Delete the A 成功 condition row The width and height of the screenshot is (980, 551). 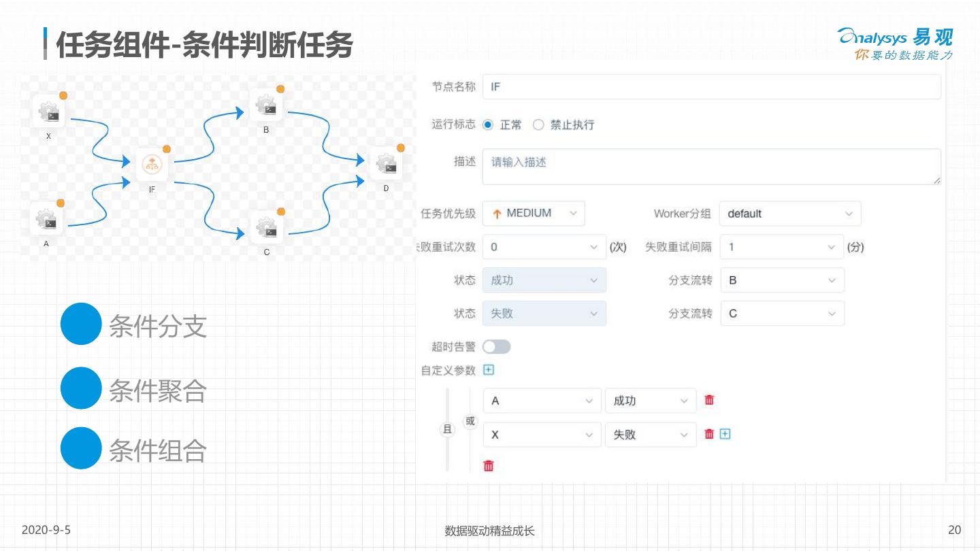coord(709,400)
